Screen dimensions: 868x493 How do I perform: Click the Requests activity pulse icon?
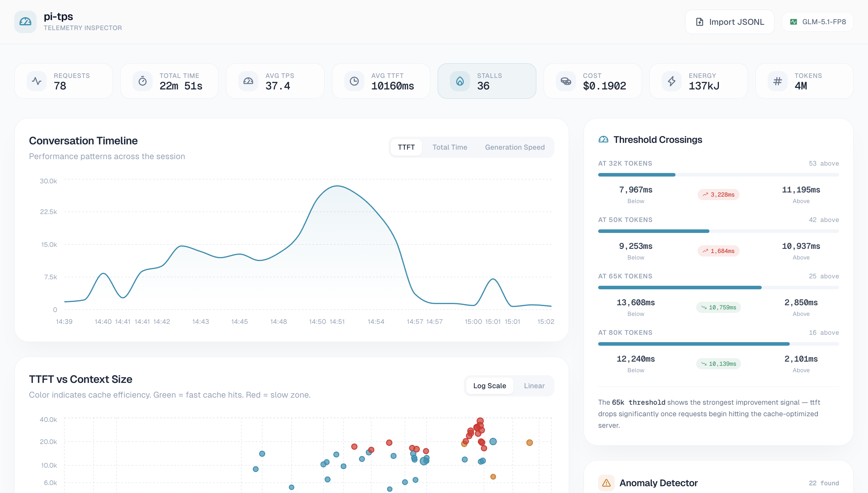(x=37, y=81)
